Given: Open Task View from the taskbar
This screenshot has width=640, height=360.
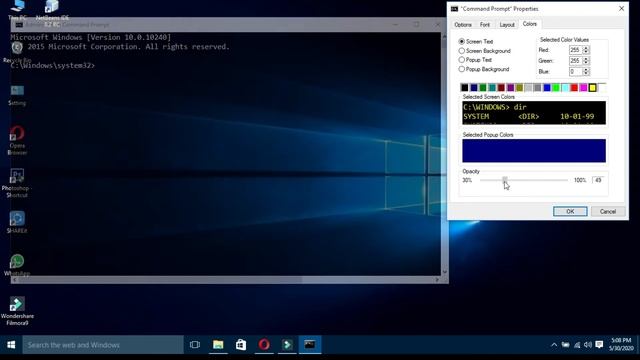Looking at the screenshot, I should 195,345.
